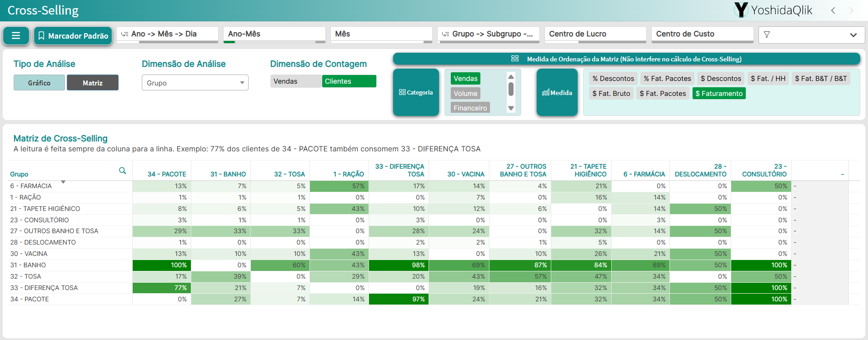The width and height of the screenshot is (868, 340).
Task: Click the Grupo column search icon
Action: pos(123,170)
